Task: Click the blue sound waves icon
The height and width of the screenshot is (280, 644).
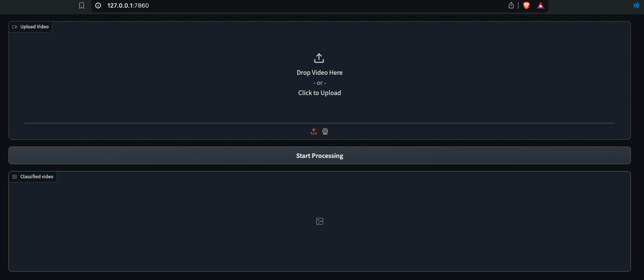Action: tap(636, 5)
